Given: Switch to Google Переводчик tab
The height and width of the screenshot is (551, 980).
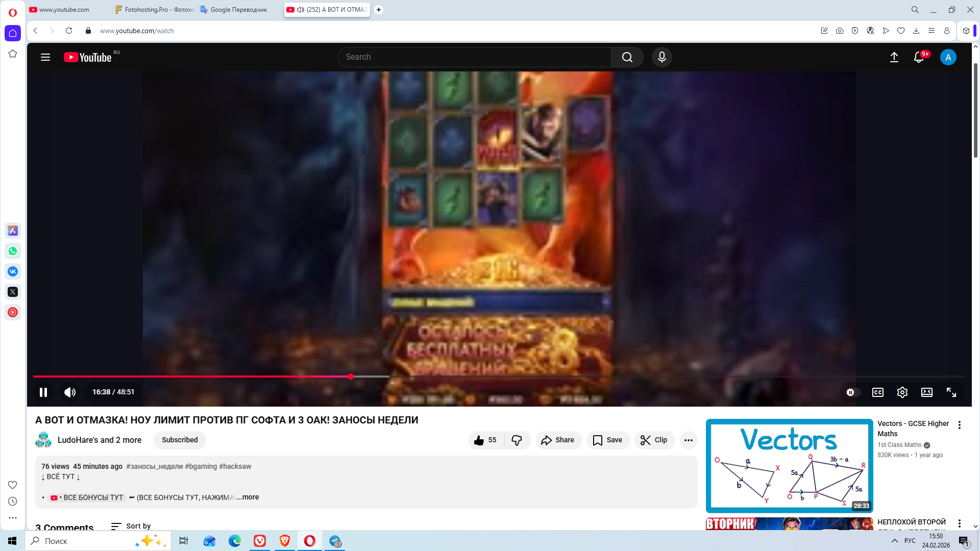Looking at the screenshot, I should click(x=238, y=10).
